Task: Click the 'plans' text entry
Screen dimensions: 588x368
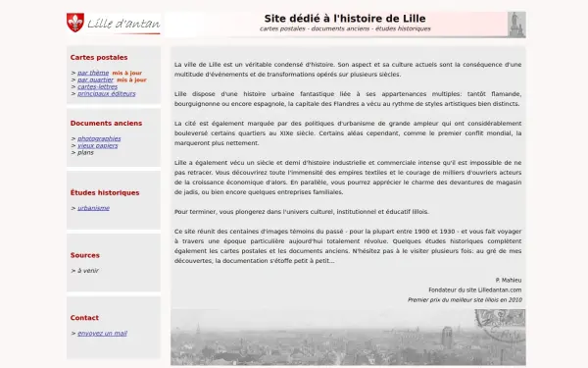Action: tap(85, 153)
